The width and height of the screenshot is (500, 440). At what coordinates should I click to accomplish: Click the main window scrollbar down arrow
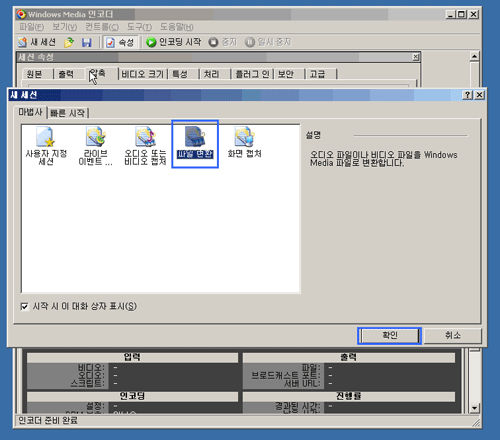474,408
